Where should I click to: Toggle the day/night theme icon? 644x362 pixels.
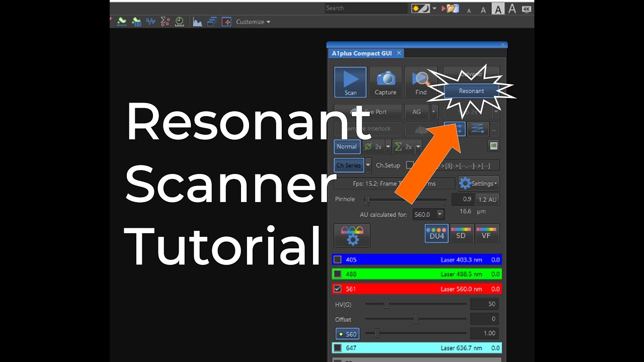(420, 9)
